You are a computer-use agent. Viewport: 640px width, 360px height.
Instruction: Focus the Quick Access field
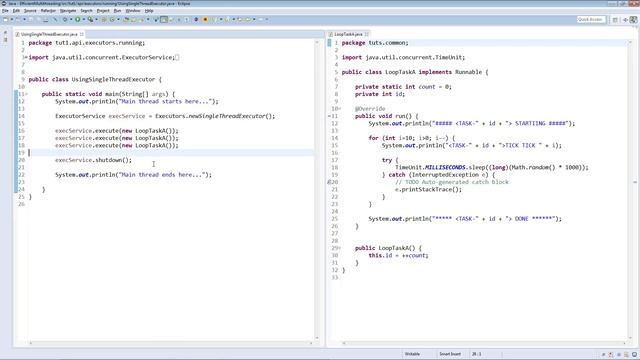591,19
